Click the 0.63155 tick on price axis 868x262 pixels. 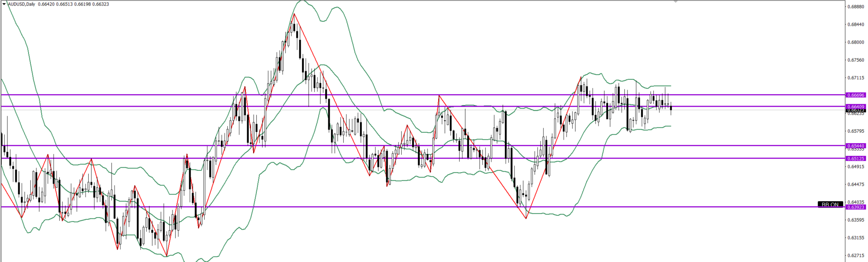(856, 238)
